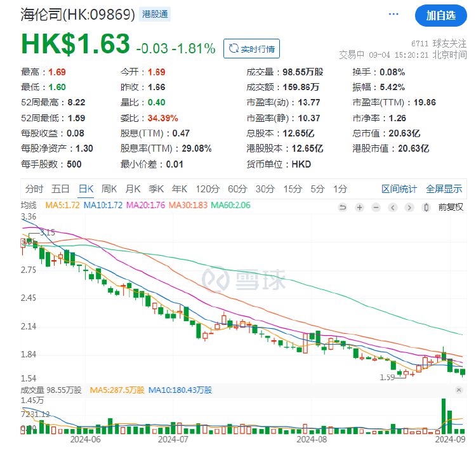Switch to the 5分 chart tab
This screenshot has height=450, width=476.
click(317, 189)
